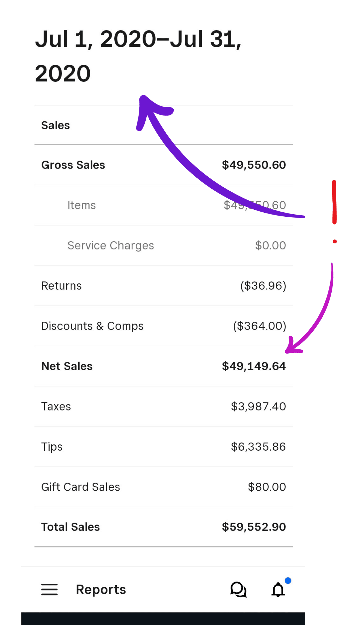This screenshot has width=364, height=625.
Task: Open the hamburger menu icon
Action: pyautogui.click(x=49, y=589)
